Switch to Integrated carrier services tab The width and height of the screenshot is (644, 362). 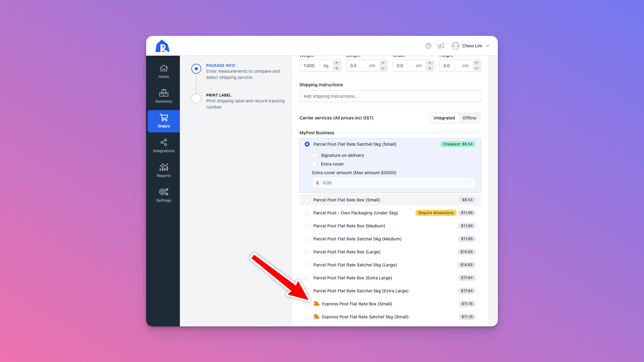pos(444,118)
